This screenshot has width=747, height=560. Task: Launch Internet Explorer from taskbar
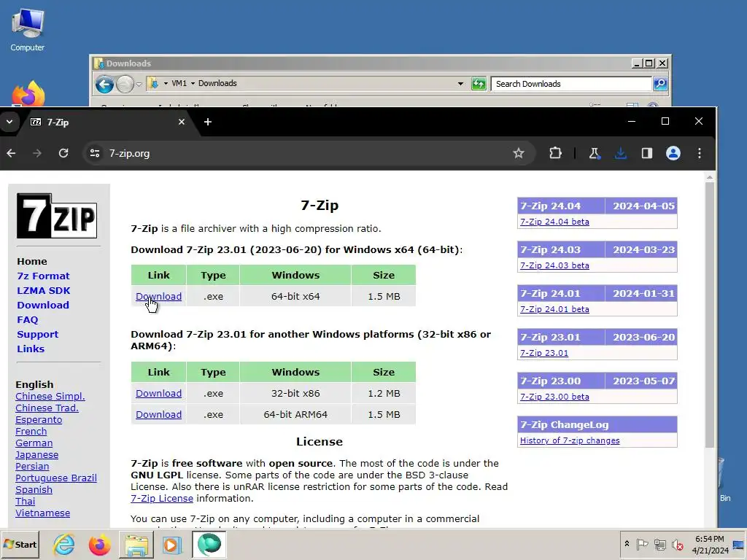coord(64,544)
